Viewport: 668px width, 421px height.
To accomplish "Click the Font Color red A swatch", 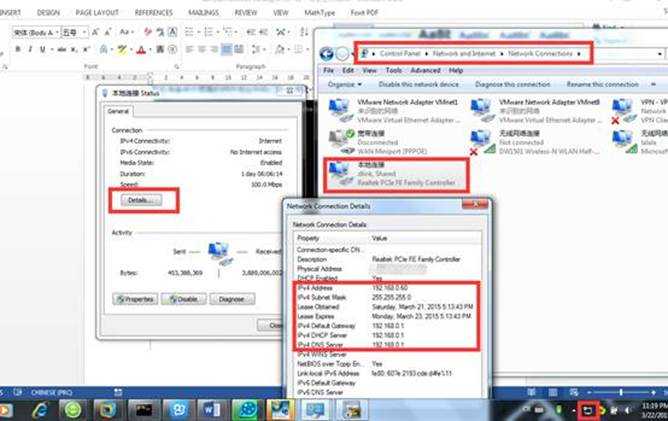I will (141, 50).
